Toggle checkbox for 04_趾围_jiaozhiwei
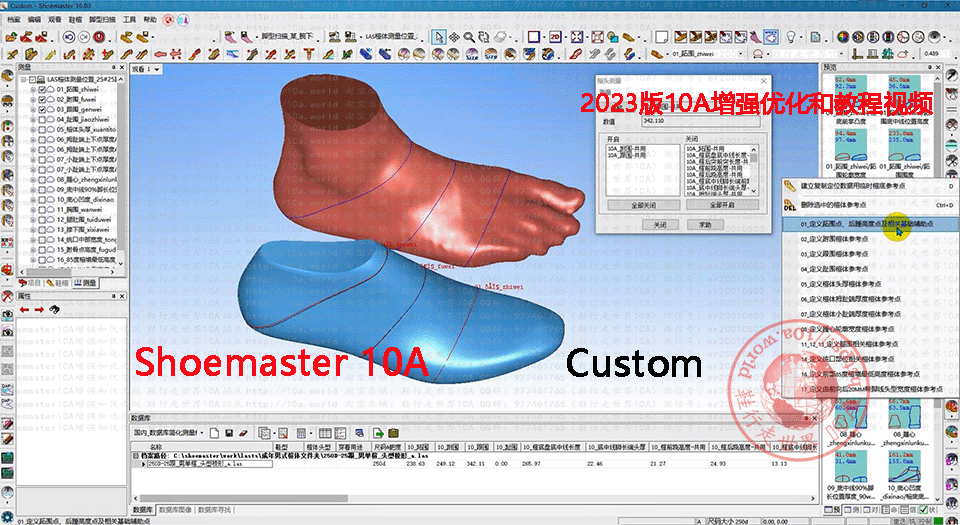The width and height of the screenshot is (960, 525). (x=42, y=119)
